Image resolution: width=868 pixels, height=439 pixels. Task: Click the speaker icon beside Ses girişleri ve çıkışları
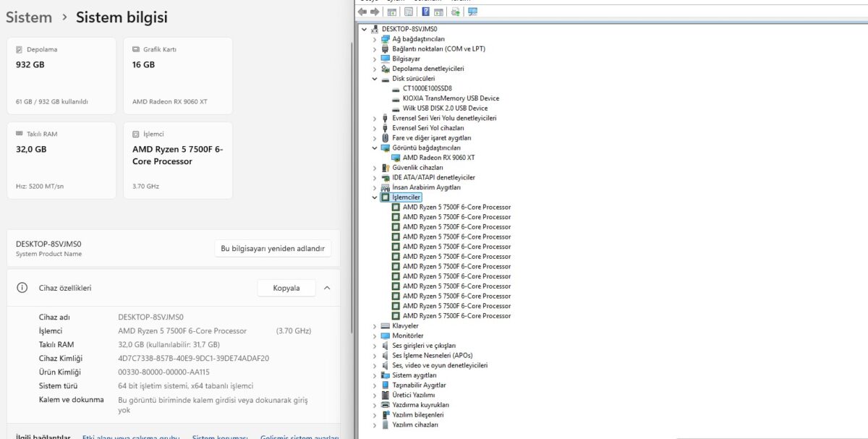pyautogui.click(x=385, y=346)
